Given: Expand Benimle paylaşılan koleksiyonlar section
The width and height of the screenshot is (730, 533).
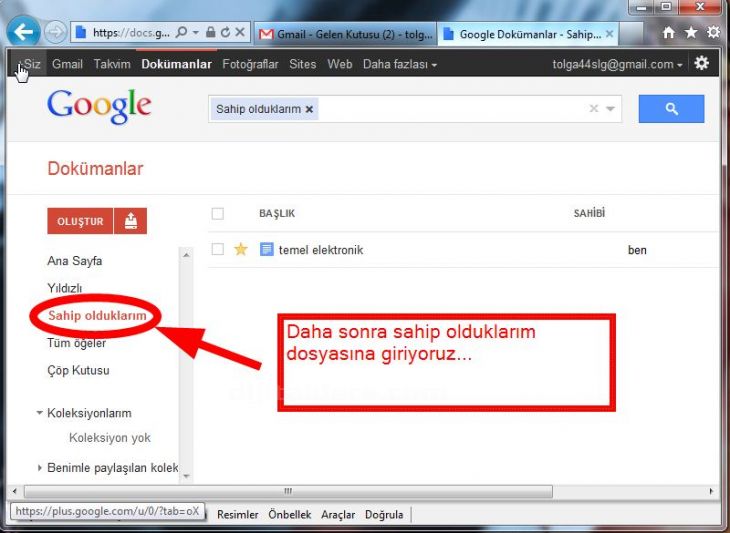Looking at the screenshot, I should pos(40,467).
